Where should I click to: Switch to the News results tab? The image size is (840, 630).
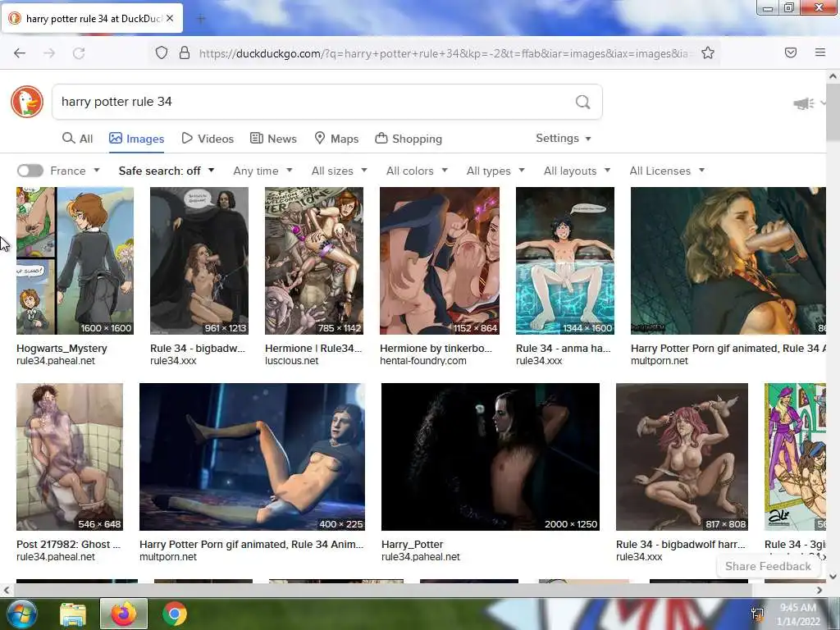point(273,139)
